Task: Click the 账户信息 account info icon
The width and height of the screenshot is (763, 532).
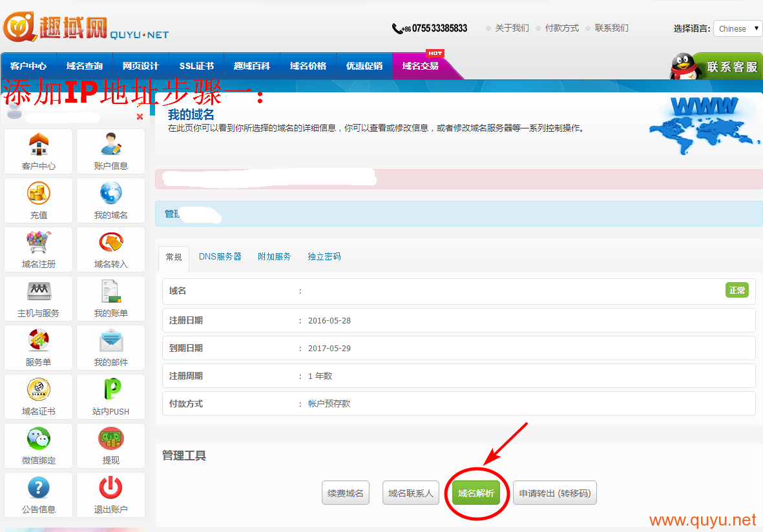Action: [x=111, y=145]
